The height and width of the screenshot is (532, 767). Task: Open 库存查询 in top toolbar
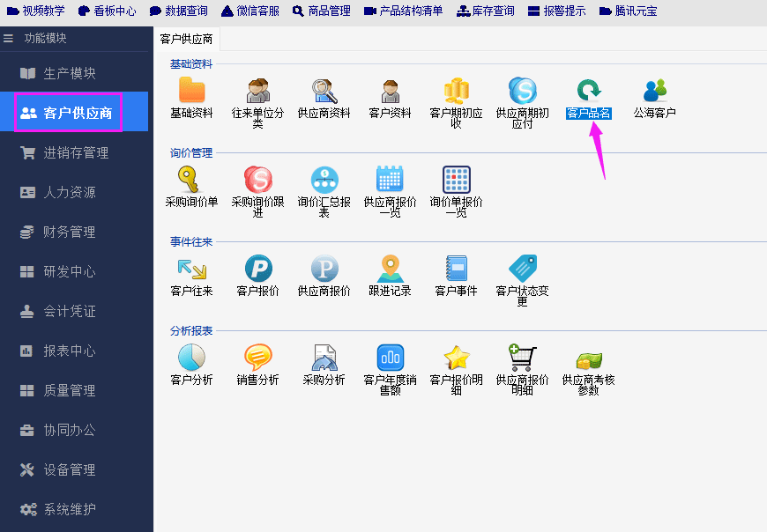tap(484, 11)
